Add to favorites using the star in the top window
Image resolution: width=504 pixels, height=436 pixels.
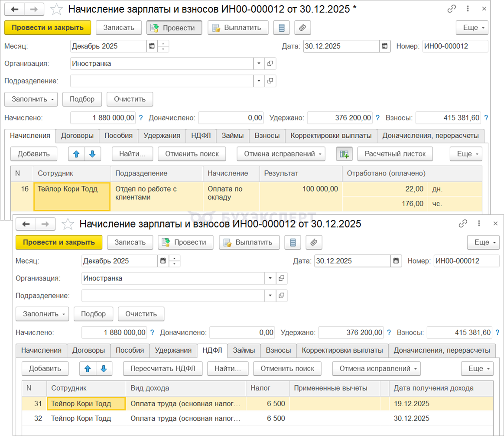click(x=57, y=9)
